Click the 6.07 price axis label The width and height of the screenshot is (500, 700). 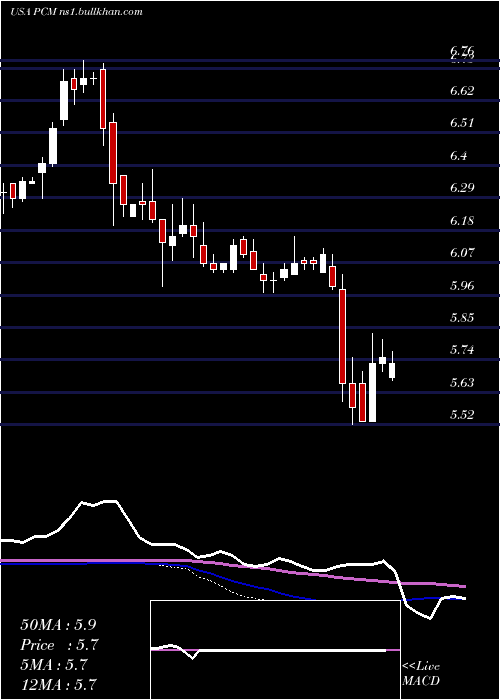point(462,253)
